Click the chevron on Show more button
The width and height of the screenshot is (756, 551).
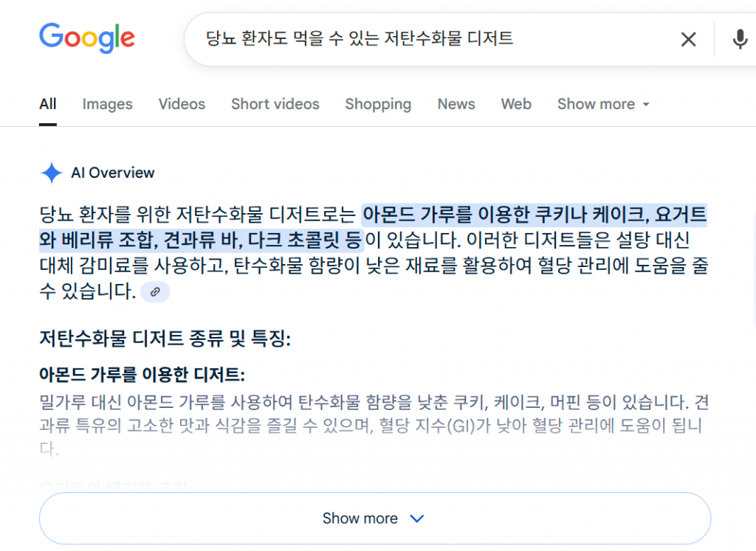click(x=416, y=519)
